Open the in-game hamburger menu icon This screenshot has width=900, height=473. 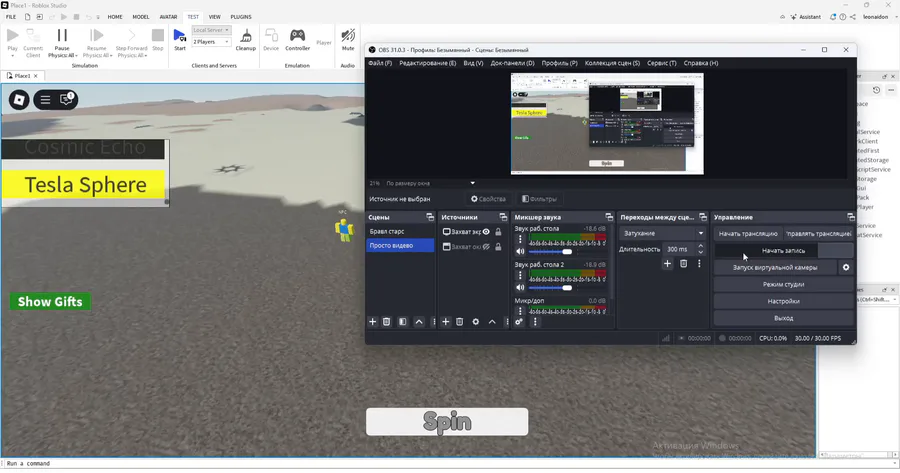[x=45, y=100]
